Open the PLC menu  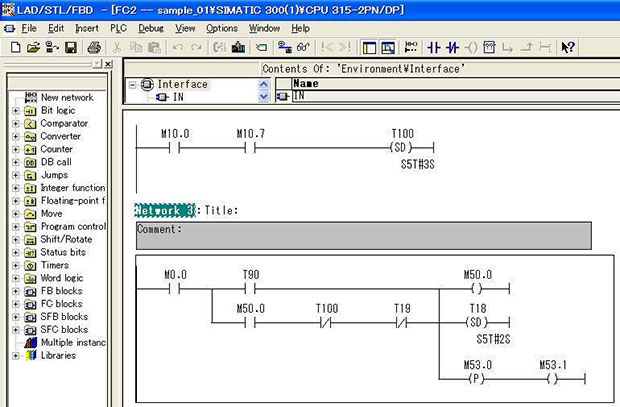pos(119,28)
